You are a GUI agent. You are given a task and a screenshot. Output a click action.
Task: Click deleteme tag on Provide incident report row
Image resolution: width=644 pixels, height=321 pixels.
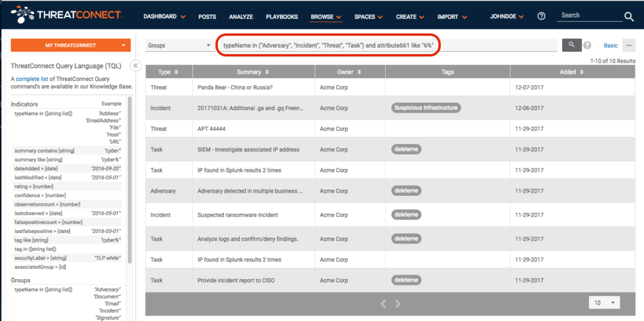406,280
